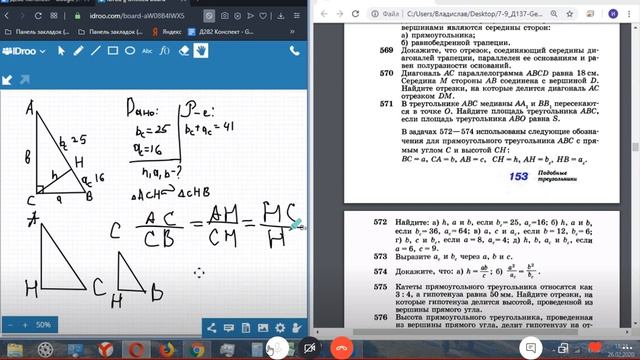Click the redo arrow in IDroo
This screenshot has height=360, width=640.
(x=24, y=79)
